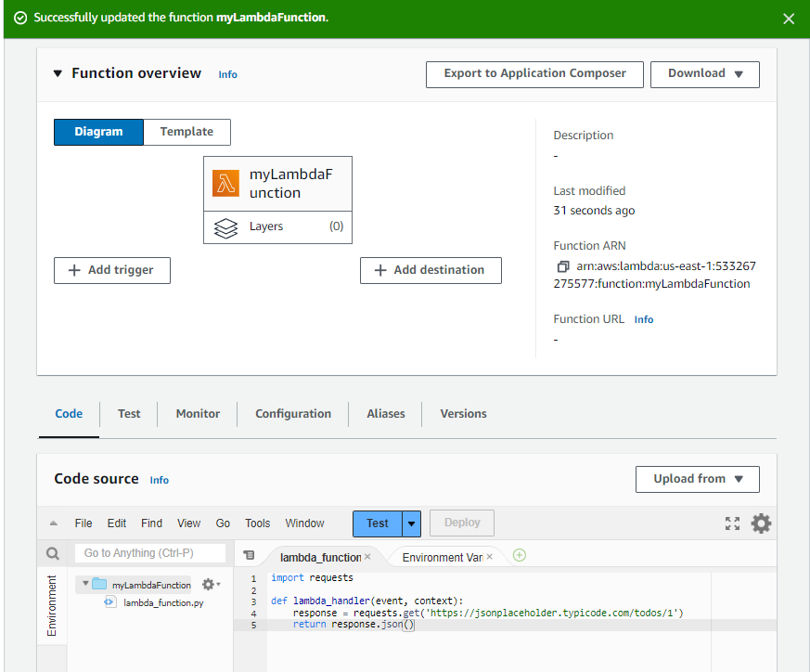
Task: Click the search magnifier in editor sidebar
Action: 53,554
